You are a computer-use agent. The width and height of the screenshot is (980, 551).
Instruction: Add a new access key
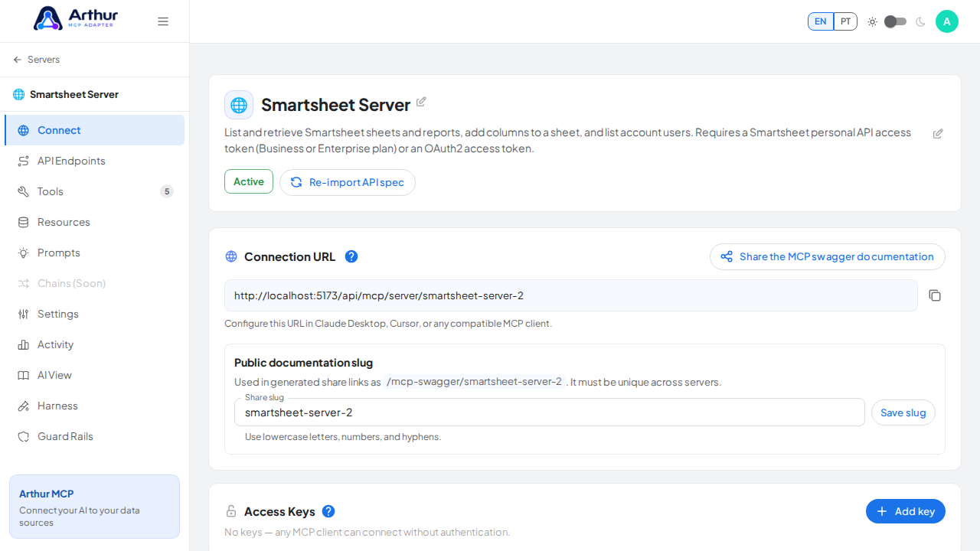906,511
